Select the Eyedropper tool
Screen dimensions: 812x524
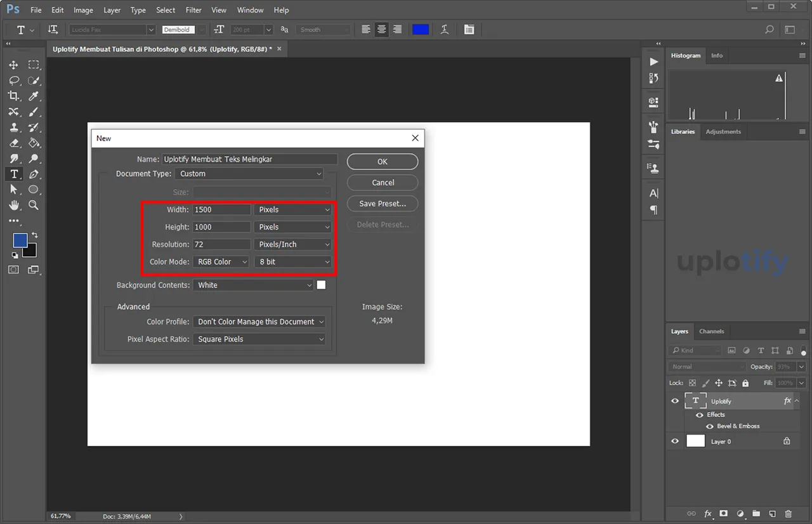[x=34, y=96]
